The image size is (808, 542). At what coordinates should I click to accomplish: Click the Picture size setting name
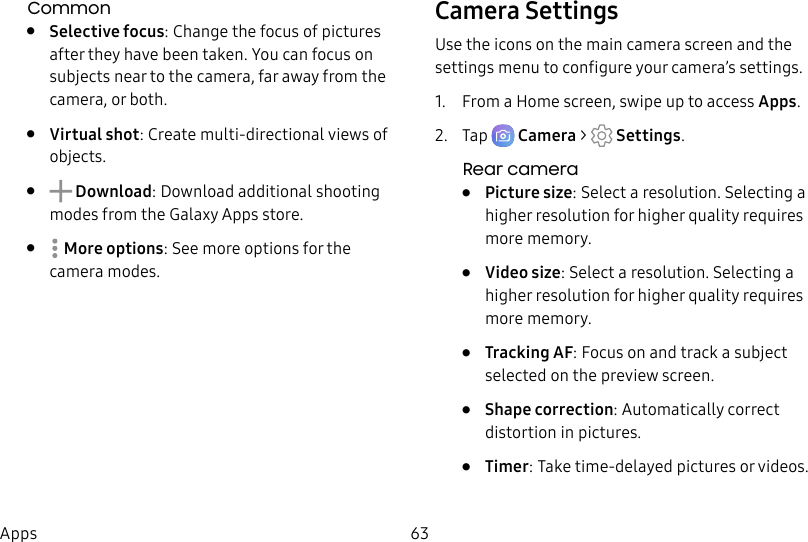(528, 193)
